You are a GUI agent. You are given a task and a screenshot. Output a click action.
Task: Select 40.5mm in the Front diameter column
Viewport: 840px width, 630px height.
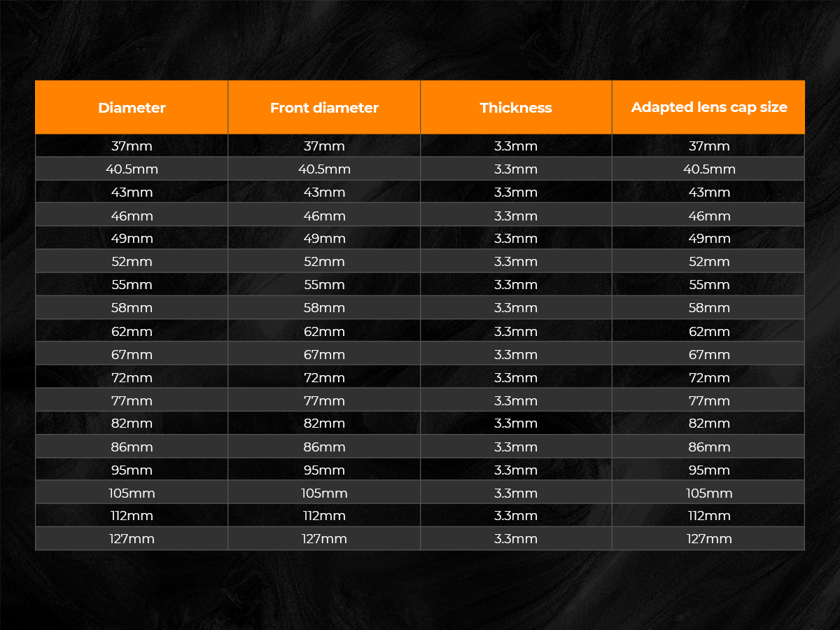[324, 169]
